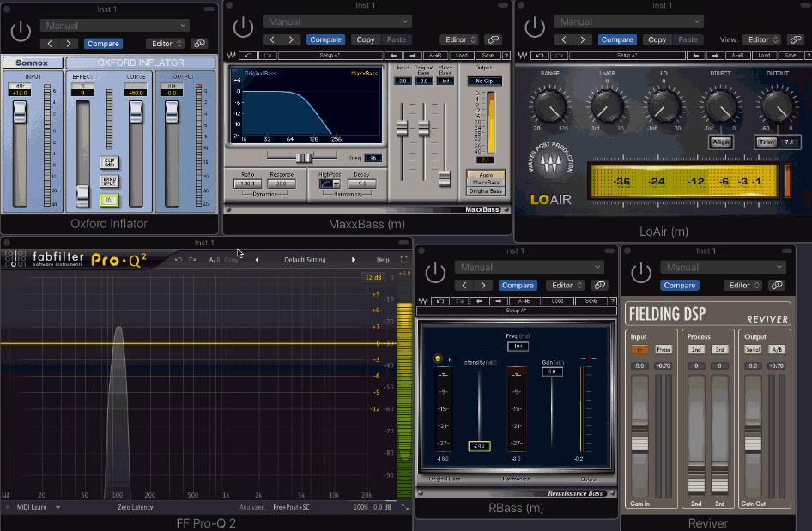Click the link icon in MaxxBass header
Viewport: 812px width, 531px height.
pyautogui.click(x=493, y=39)
